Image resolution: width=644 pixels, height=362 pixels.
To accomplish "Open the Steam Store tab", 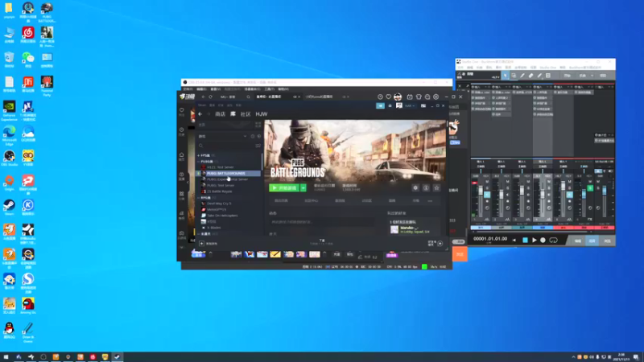I will (220, 114).
